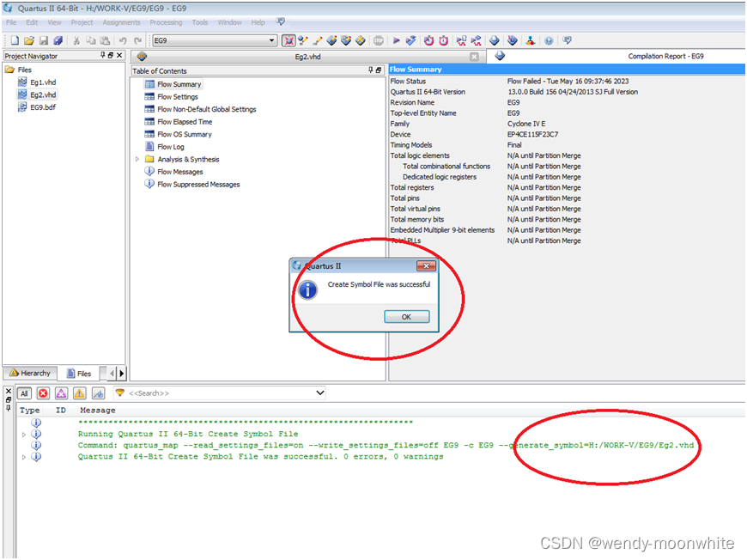Open the Edit menu
This screenshot has height=560, width=747.
coord(32,22)
